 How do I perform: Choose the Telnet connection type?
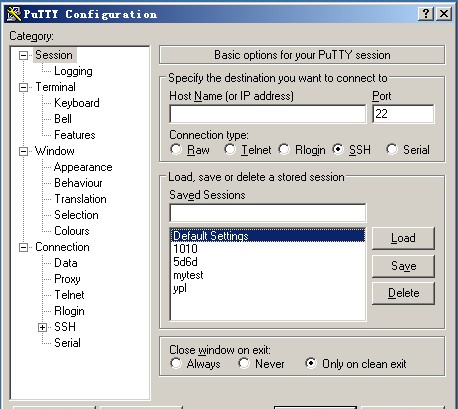pos(230,149)
